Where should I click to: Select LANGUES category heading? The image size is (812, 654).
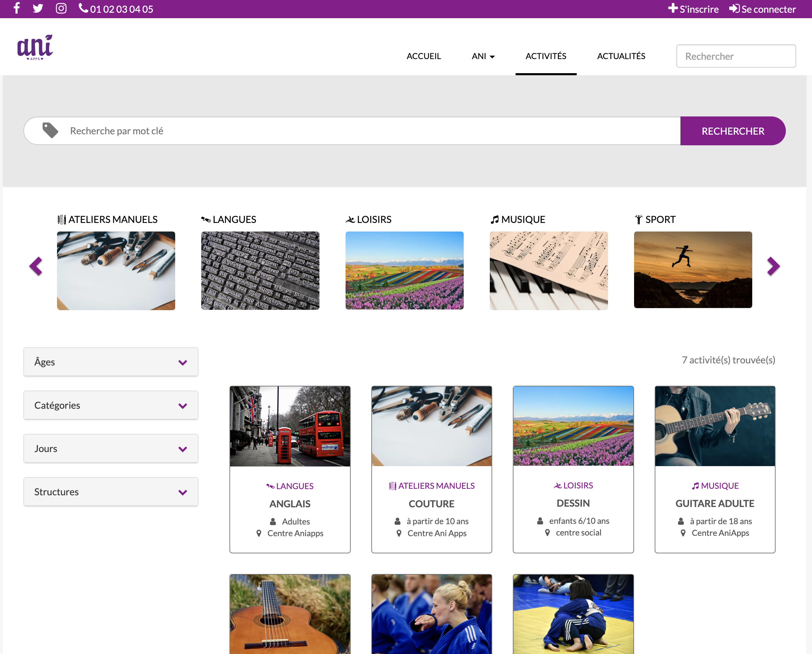pos(229,219)
